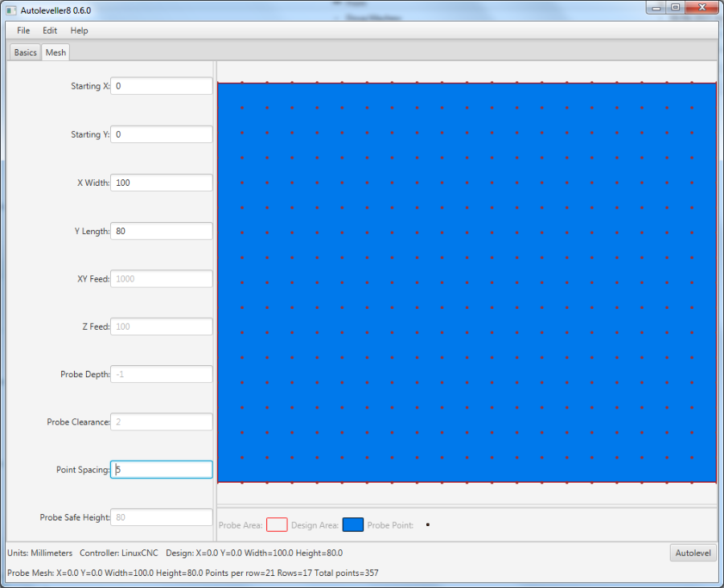Open the Edit menu

tap(50, 31)
